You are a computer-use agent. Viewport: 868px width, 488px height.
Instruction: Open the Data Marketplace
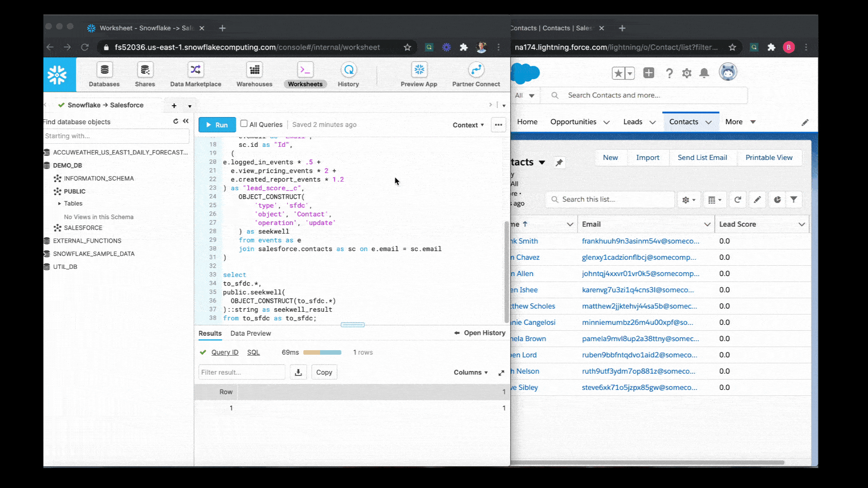(x=195, y=75)
